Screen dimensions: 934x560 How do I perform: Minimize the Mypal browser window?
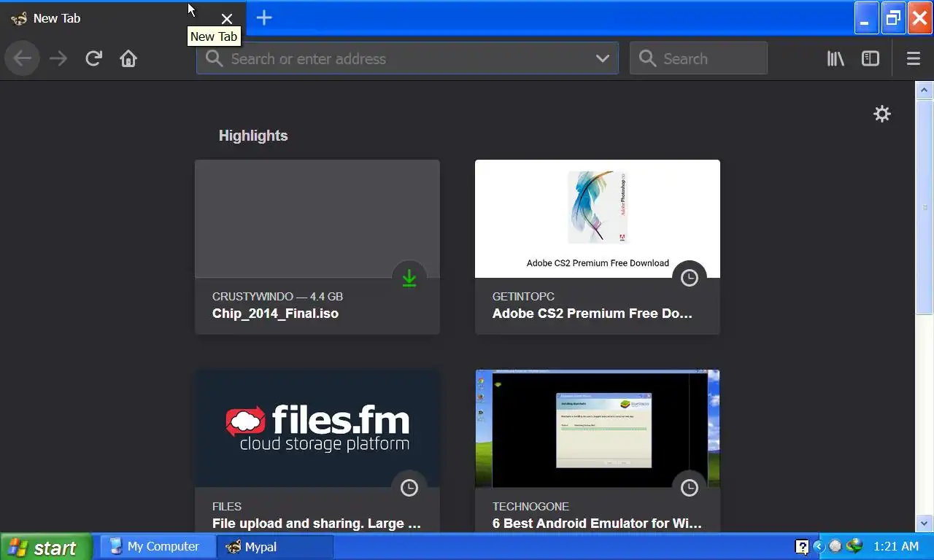[866, 18]
